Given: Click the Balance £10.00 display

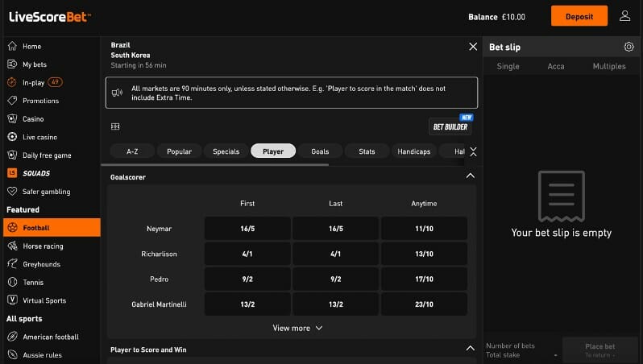Looking at the screenshot, I should click(x=496, y=17).
